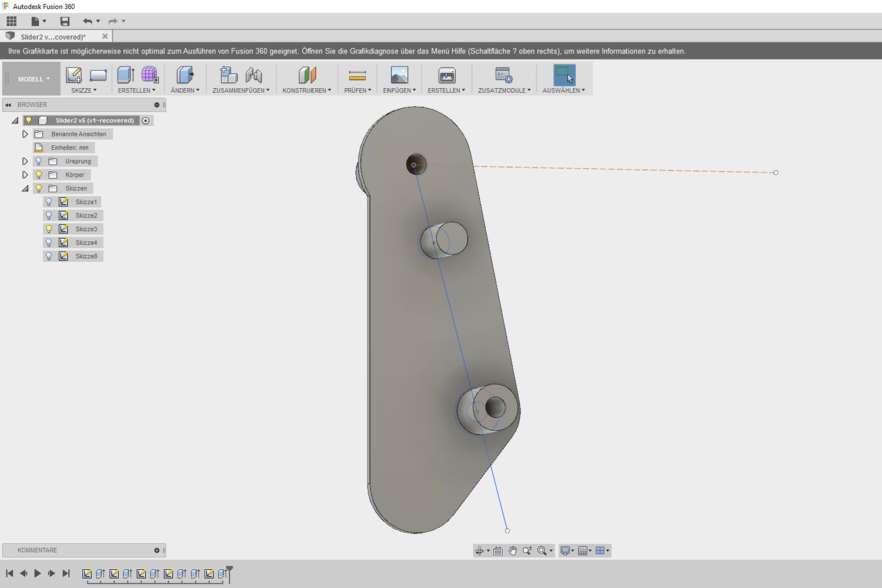Image resolution: width=882 pixels, height=588 pixels.
Task: Click the Scripts and Add-Ins icon
Action: pos(504,75)
